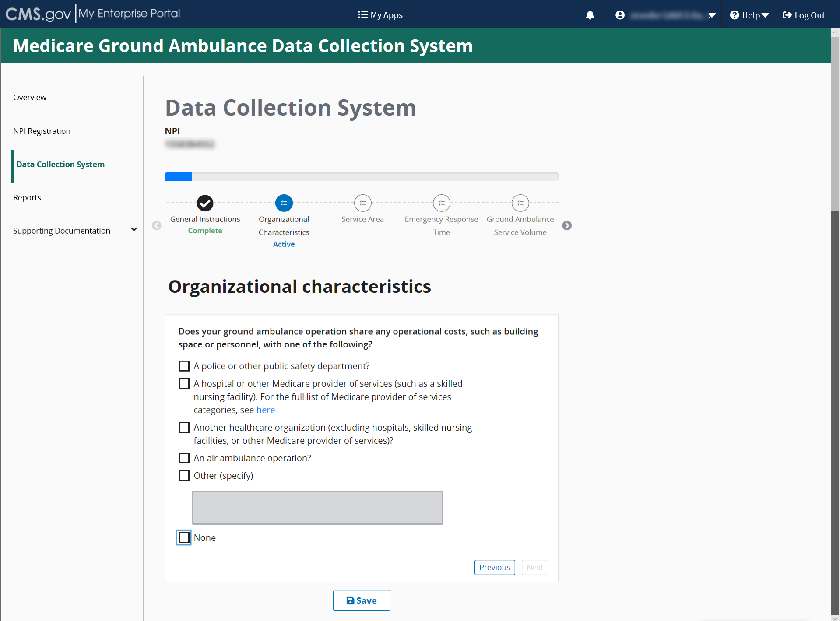
Task: Click the General Instructions checkmark step icon
Action: 205,203
